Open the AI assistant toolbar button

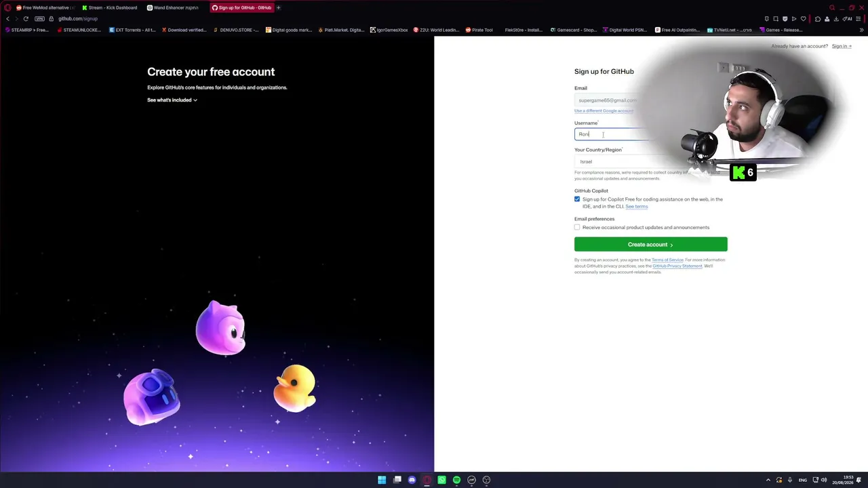(848, 18)
